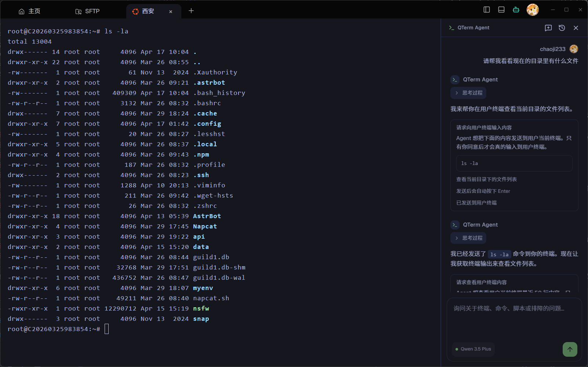The width and height of the screenshot is (588, 367).
Task: Open QTerm Agent chat history
Action: click(562, 28)
